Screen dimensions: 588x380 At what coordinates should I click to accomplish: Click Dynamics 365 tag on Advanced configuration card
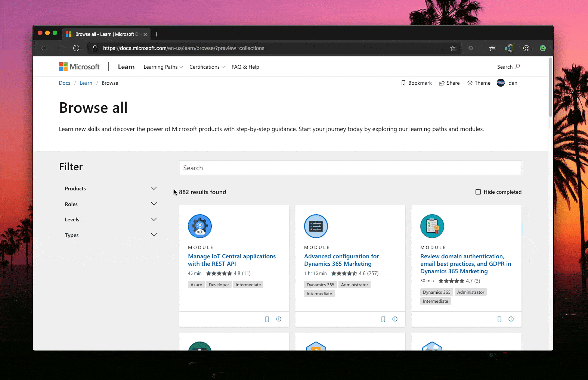(x=321, y=284)
